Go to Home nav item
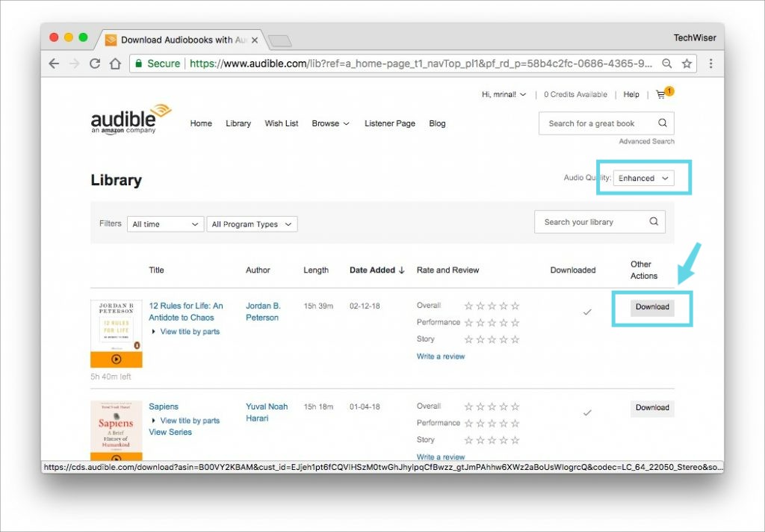 tap(201, 123)
